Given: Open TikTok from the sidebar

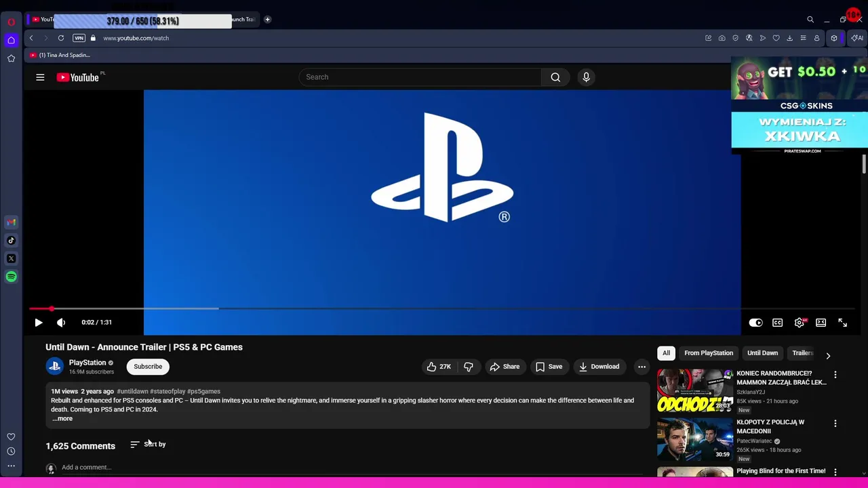Looking at the screenshot, I should 11,241.
